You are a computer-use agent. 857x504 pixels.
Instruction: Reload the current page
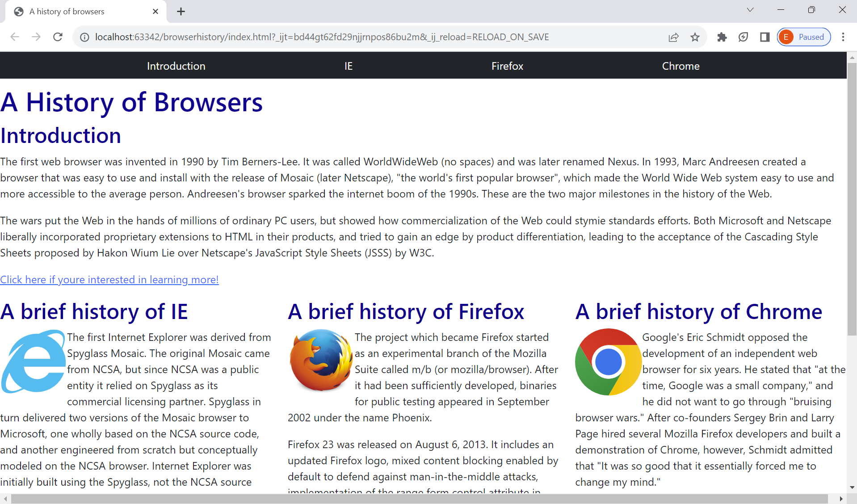point(58,37)
